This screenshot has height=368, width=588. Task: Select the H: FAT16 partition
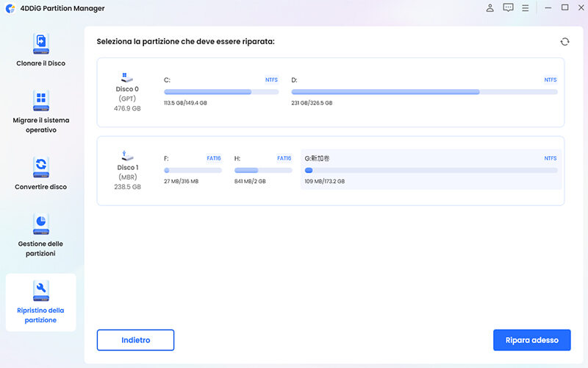[262, 170]
